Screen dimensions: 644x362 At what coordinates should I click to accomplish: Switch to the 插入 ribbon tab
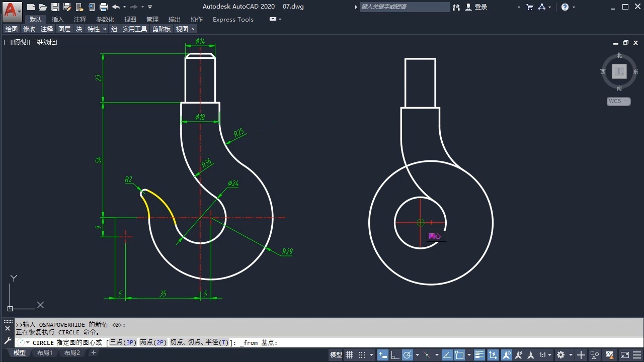tap(58, 19)
